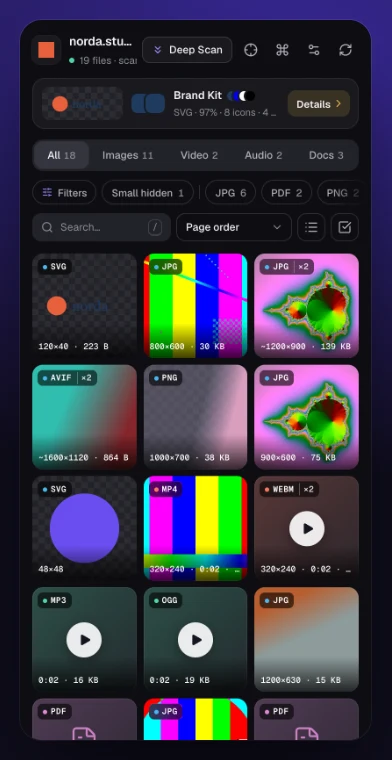
Task: Click the "900×600 · 75 KB" label
Action: 298,458
